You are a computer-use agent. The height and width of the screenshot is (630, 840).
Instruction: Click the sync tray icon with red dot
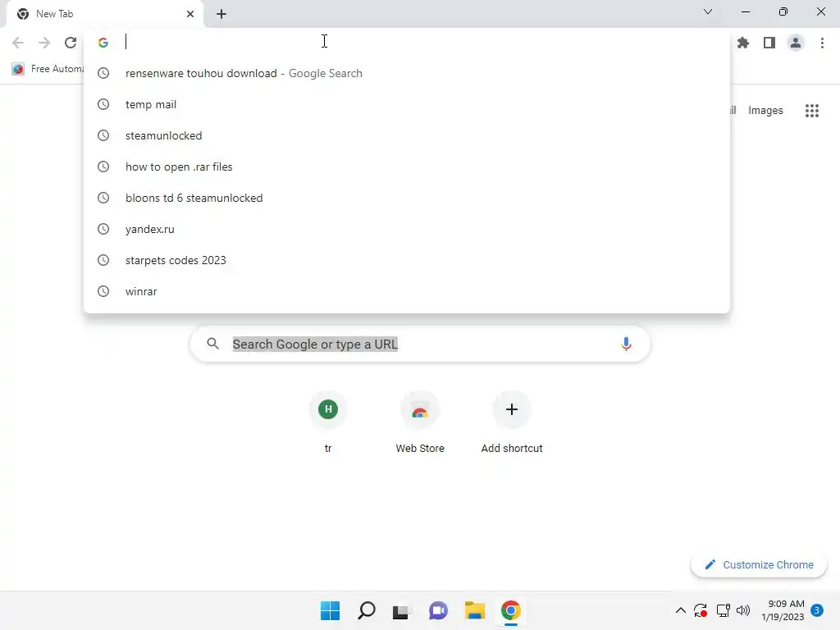(701, 610)
